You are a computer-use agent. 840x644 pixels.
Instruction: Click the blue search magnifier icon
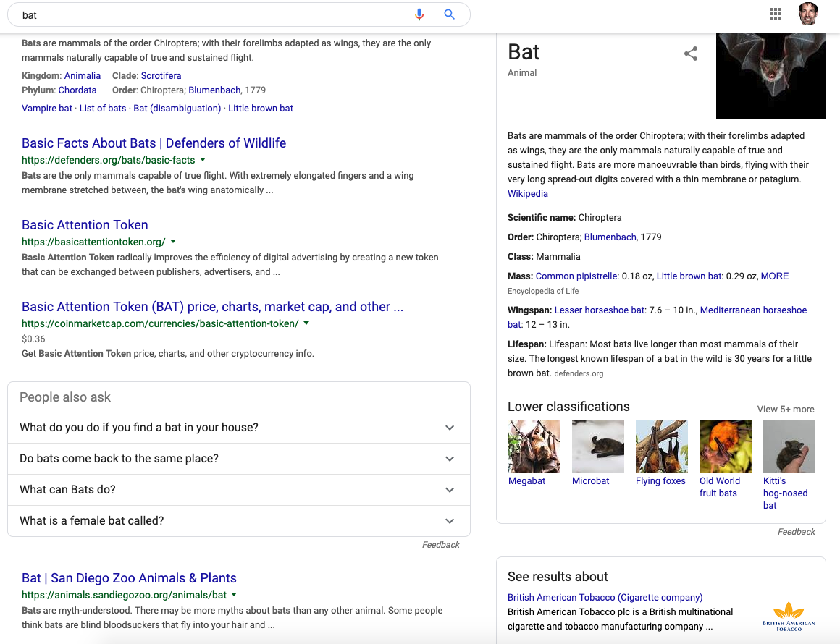[x=449, y=14]
